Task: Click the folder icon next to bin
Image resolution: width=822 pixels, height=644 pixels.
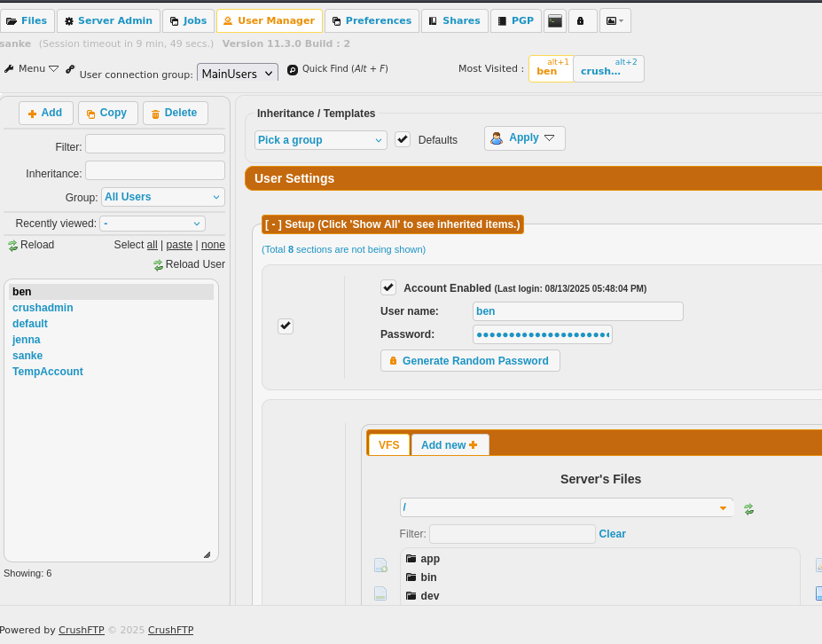Action: (411, 577)
